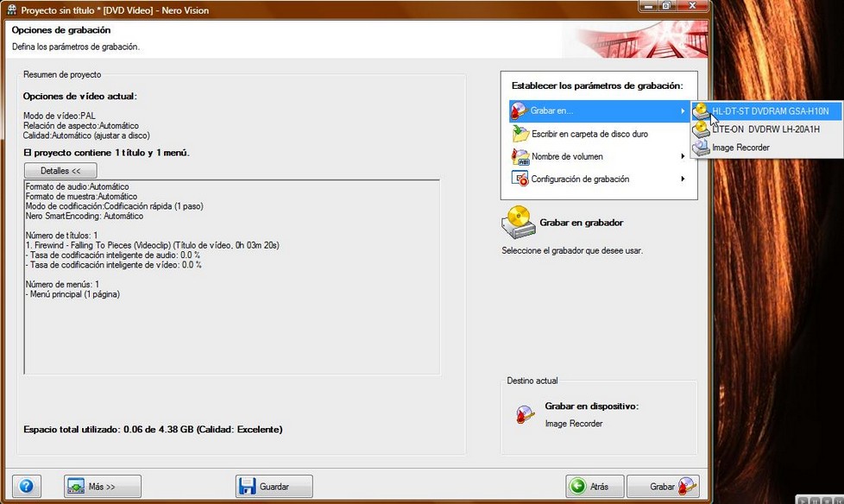Click 'Menú principal (1 página)' line

click(x=72, y=294)
